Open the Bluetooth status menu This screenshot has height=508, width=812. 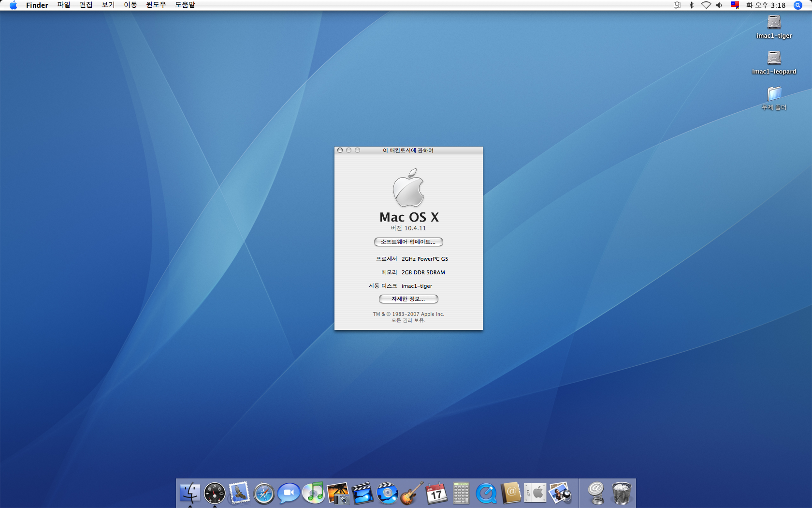point(692,5)
